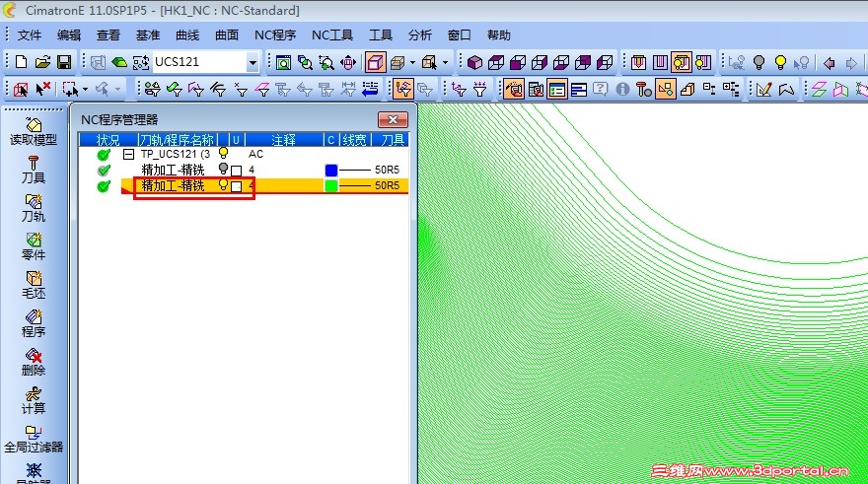Toggle gray bulb of first 精加工-精铣 row
The width and height of the screenshot is (868, 484).
click(x=223, y=169)
